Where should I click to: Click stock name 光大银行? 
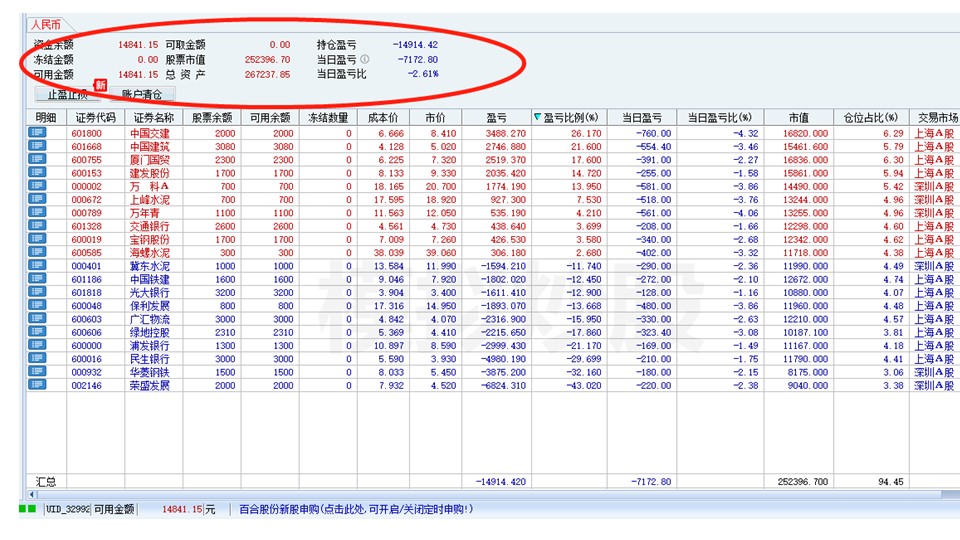149,293
